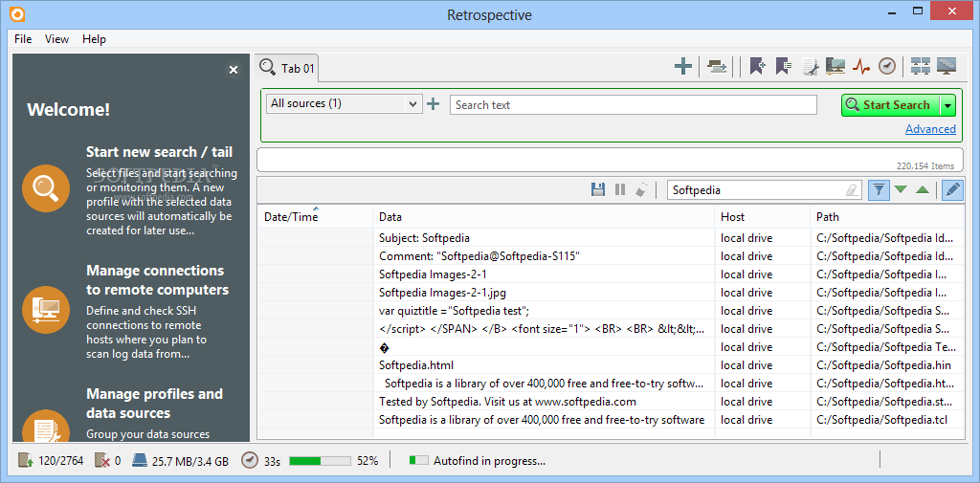Select row Softpedia Images-2-1.jpg

[x=611, y=293]
